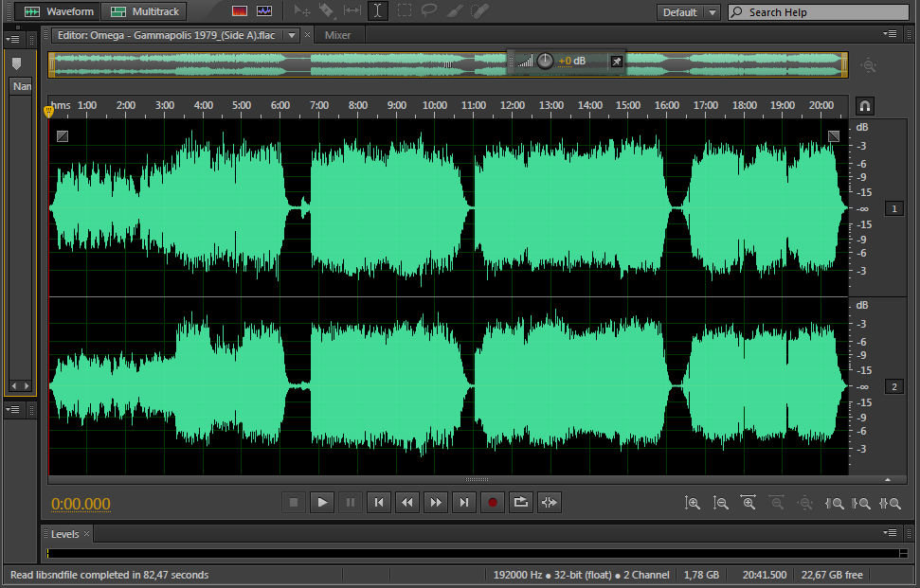Click the Levels meter bar
This screenshot has width=920, height=588.
tap(477, 553)
